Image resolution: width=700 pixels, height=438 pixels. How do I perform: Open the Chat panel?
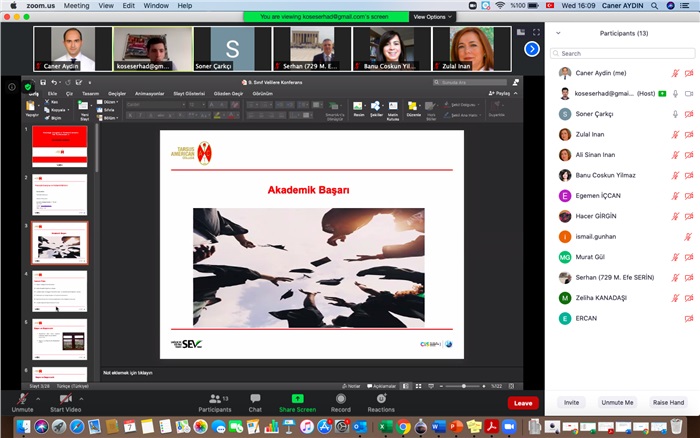(255, 402)
